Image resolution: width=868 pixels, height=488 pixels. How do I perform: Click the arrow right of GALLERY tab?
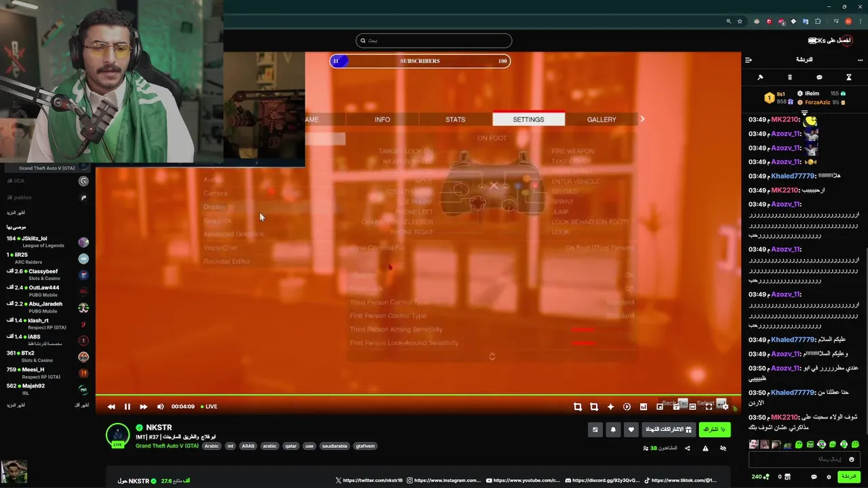[642, 119]
